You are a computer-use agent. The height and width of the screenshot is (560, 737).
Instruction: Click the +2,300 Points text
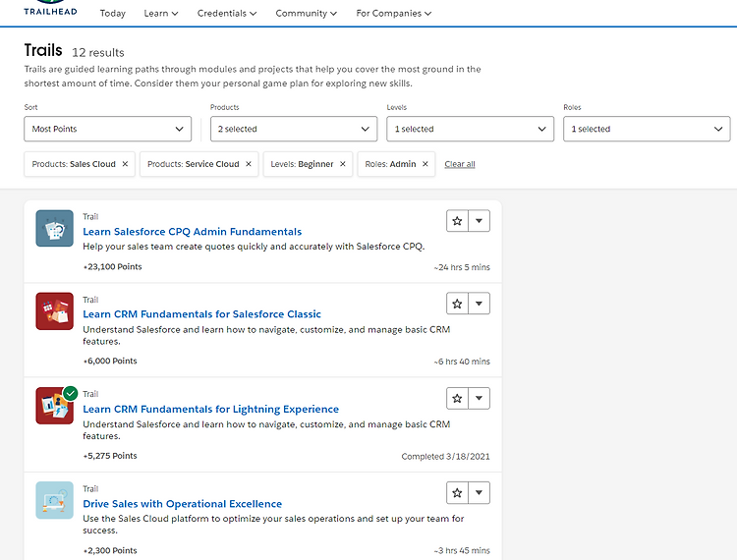[110, 550]
